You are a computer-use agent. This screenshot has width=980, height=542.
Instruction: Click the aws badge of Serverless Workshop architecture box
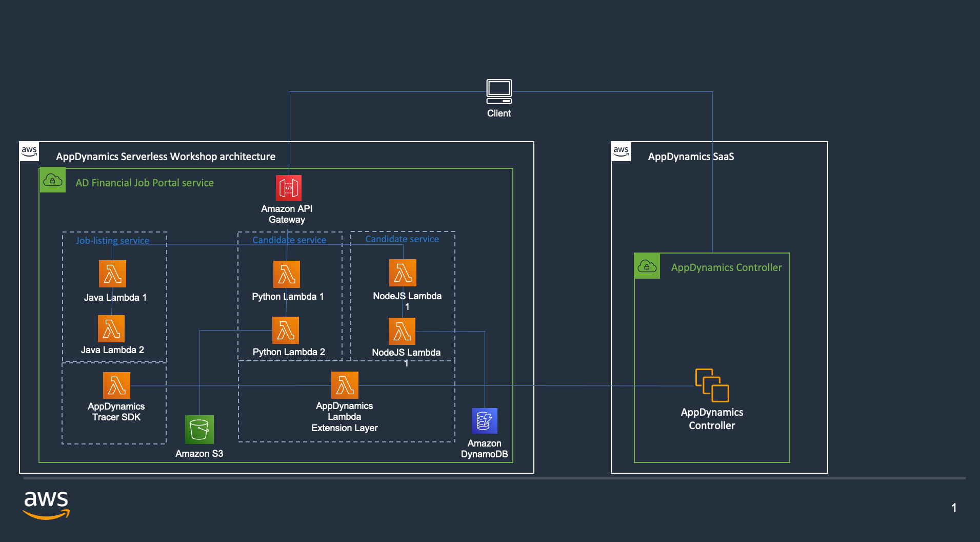pos(29,151)
